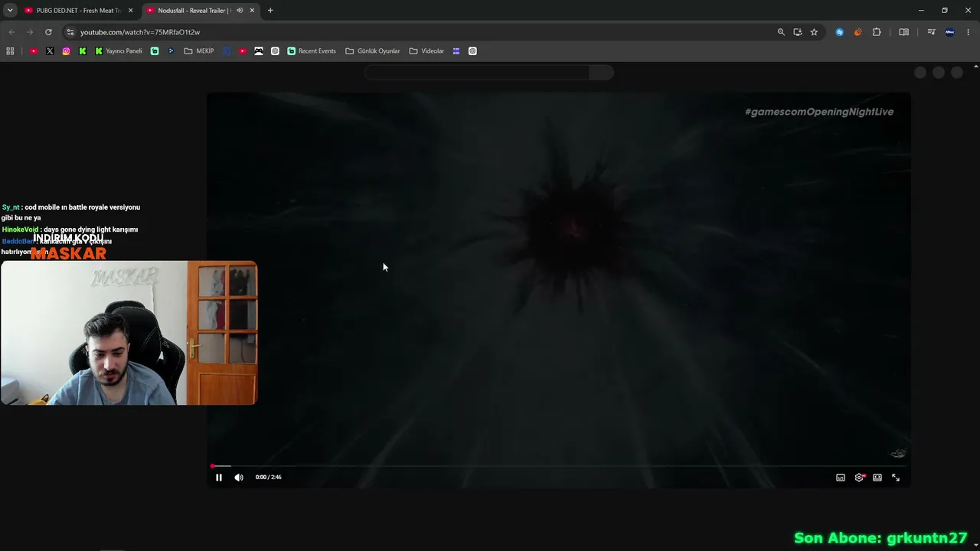Open the YouTube bookmark after the apps grid

(x=34, y=51)
